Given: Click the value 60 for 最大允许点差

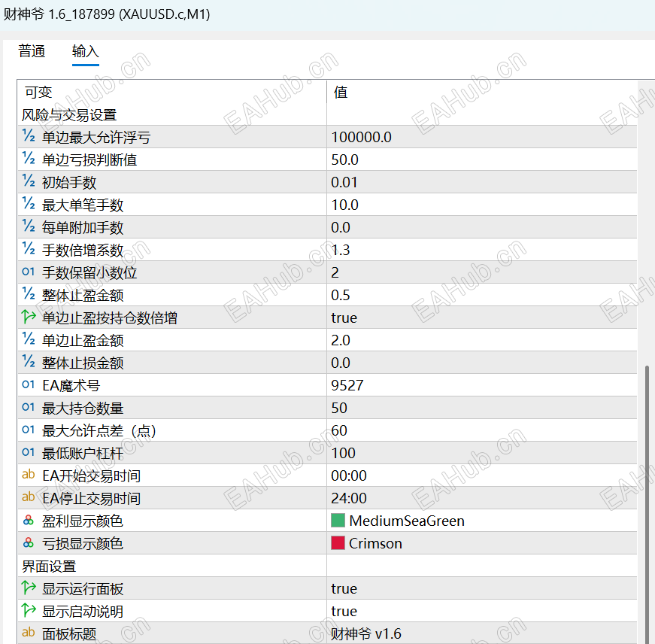Looking at the screenshot, I should (339, 430).
